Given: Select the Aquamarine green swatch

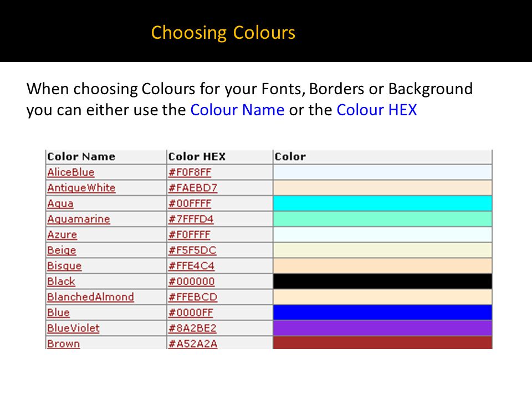Looking at the screenshot, I should (x=382, y=219).
